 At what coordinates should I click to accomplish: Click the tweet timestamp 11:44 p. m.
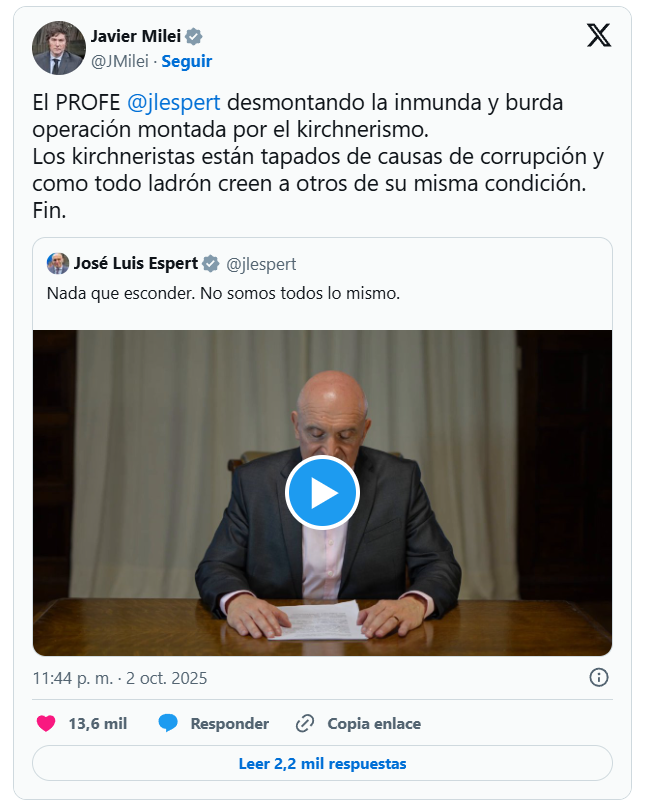pyautogui.click(x=73, y=678)
